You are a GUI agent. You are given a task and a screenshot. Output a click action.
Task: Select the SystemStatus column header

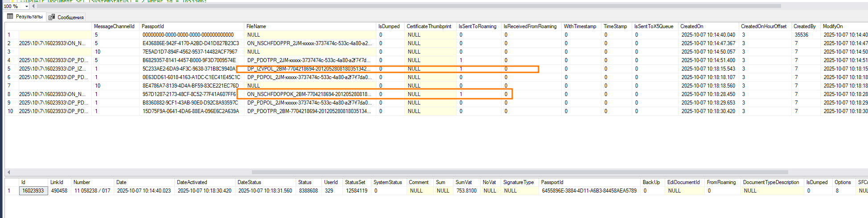pos(389,182)
